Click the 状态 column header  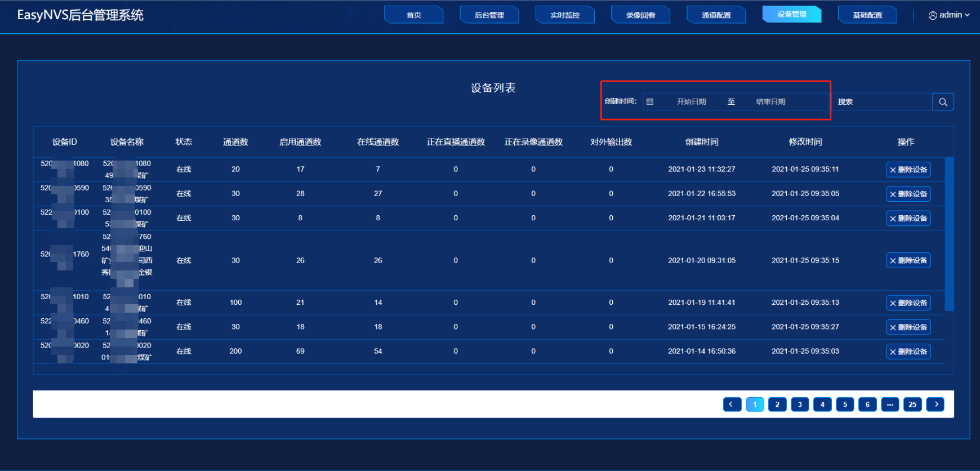pyautogui.click(x=184, y=142)
